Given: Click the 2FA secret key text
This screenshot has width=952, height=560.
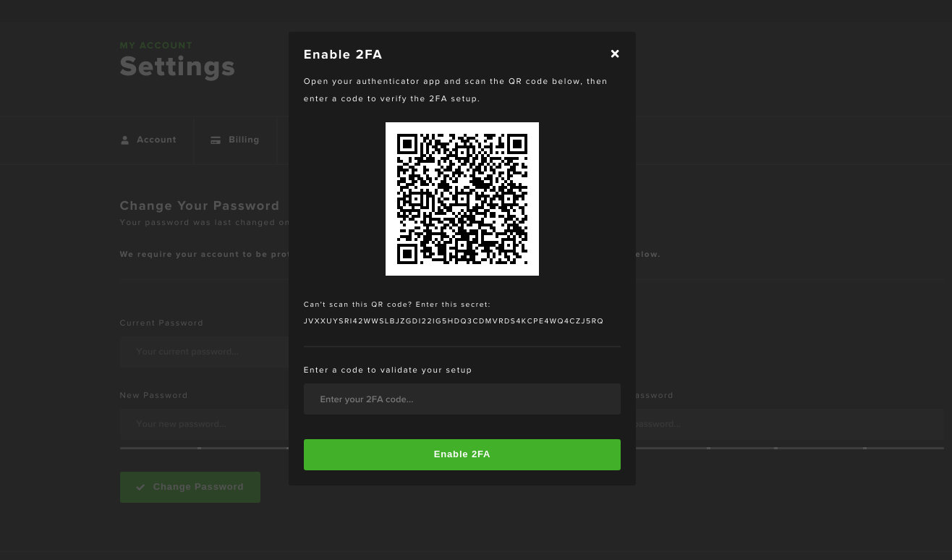Looking at the screenshot, I should (454, 321).
